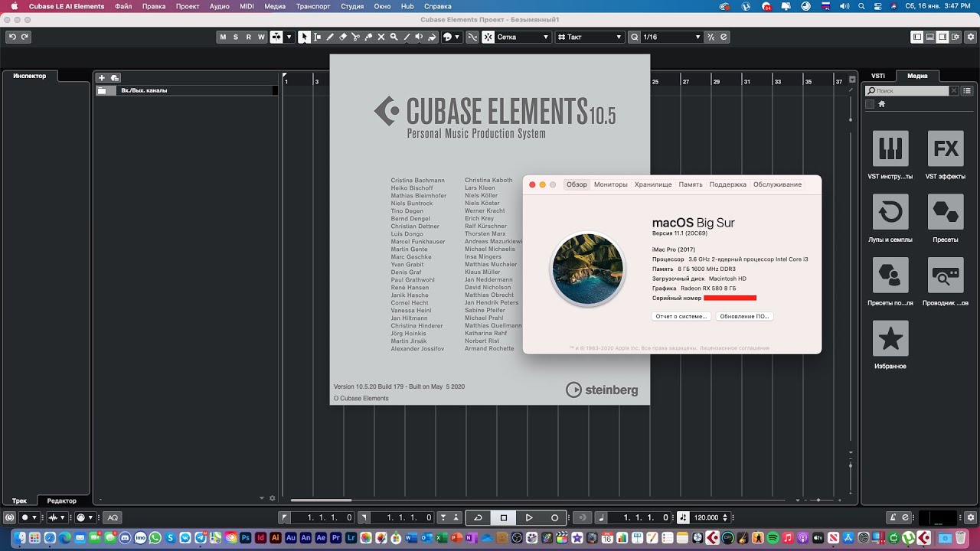Image resolution: width=980 pixels, height=551 pixels.
Task: Toggle global Read automation R button
Action: click(x=248, y=37)
